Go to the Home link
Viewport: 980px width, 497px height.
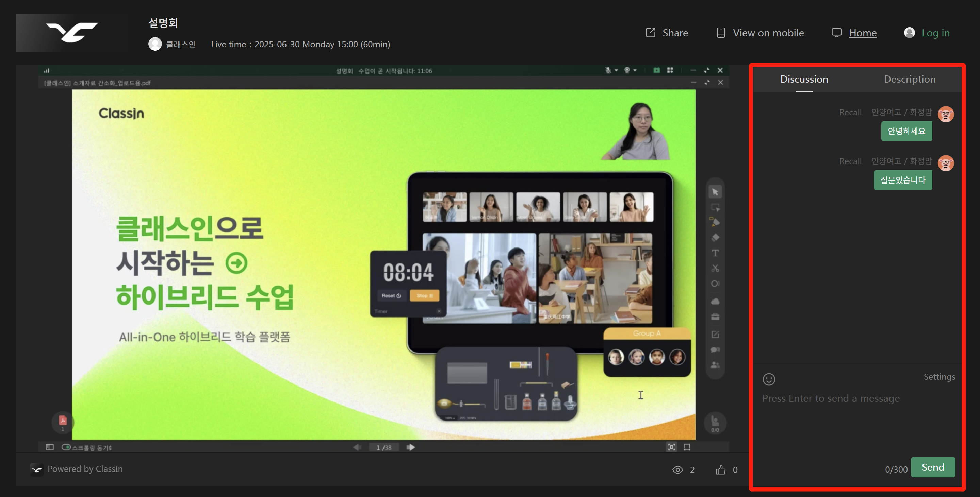(863, 33)
